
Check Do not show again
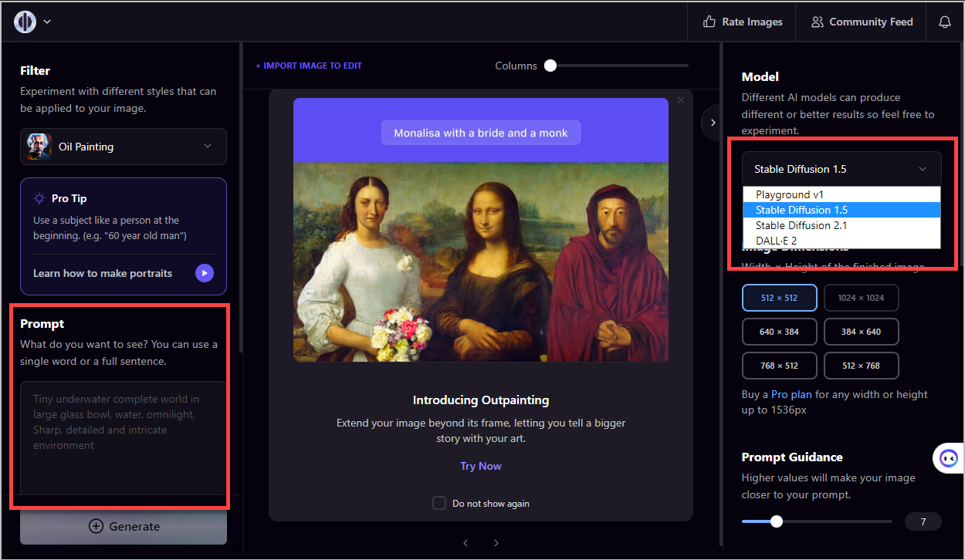tap(439, 503)
